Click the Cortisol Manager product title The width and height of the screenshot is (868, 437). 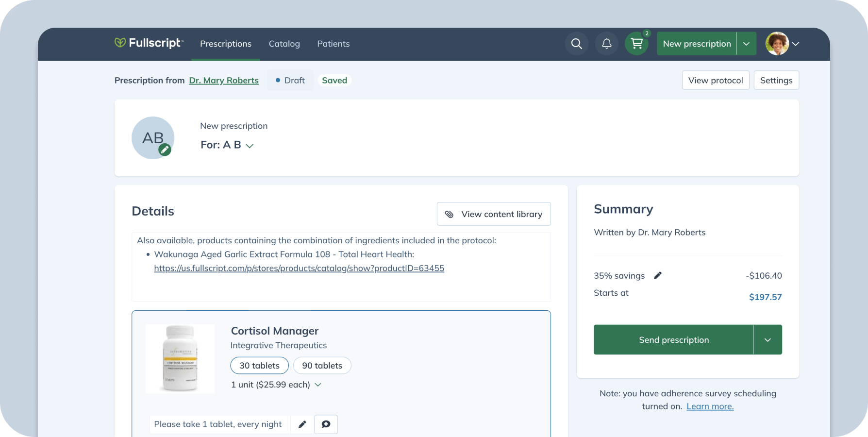[275, 331]
